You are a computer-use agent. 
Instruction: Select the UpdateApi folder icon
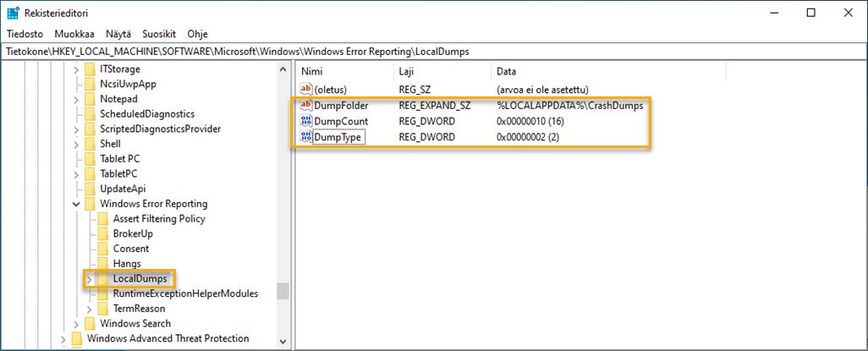(x=90, y=189)
